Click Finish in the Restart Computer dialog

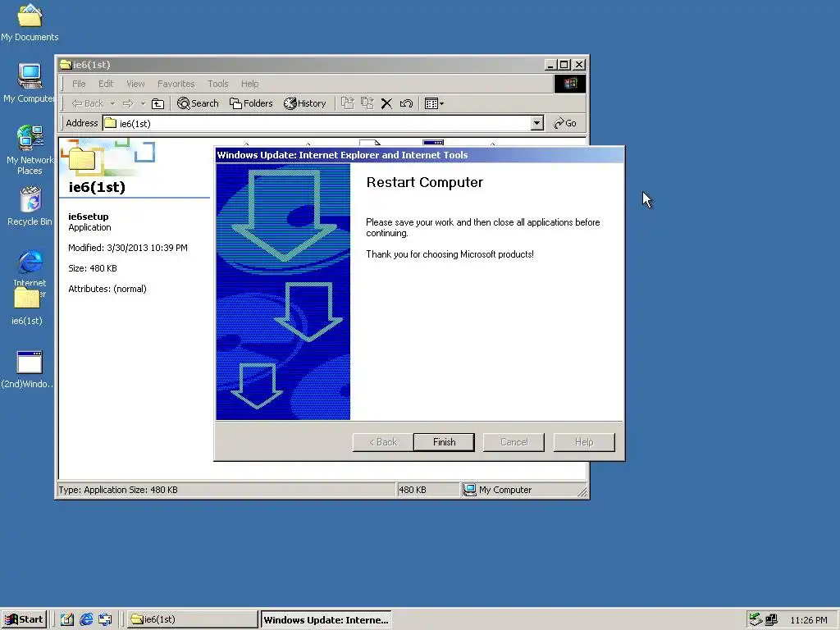[x=444, y=442]
